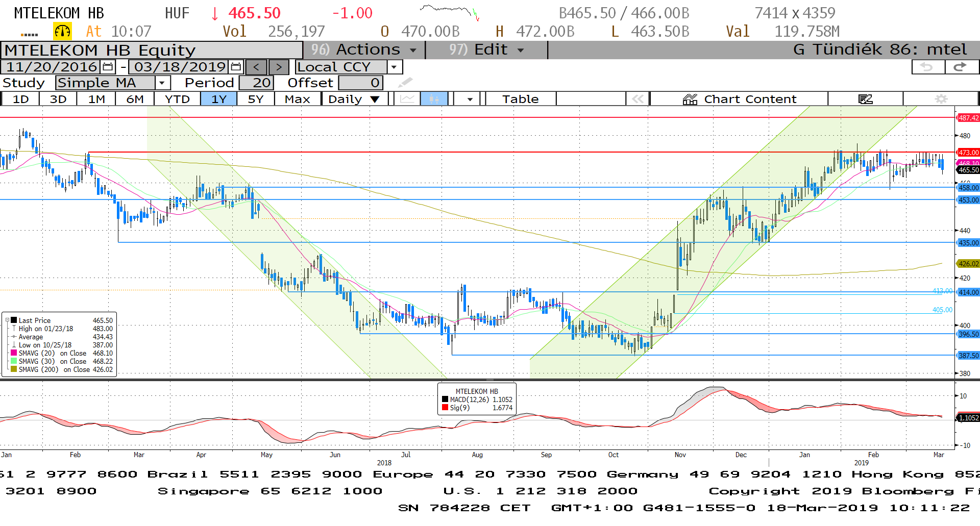Click the SMAVG (20) pink color swatch
This screenshot has width=980, height=526.
point(14,353)
